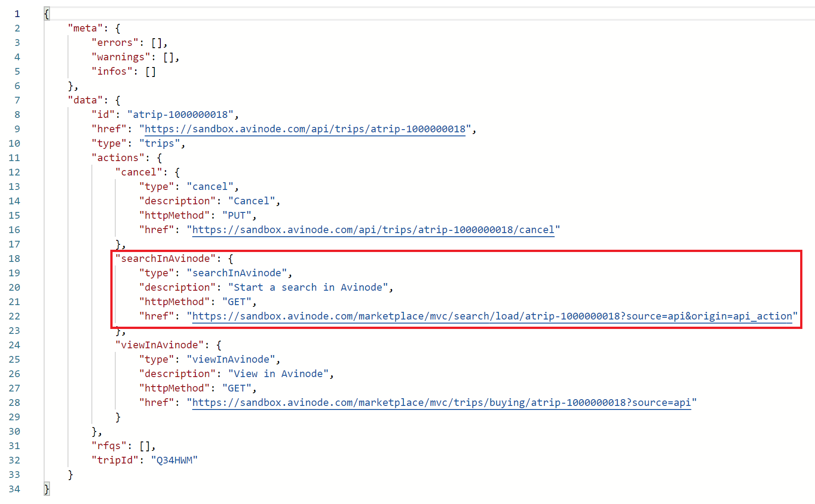Click the "cancel" object key
The image size is (815, 504).
click(139, 172)
